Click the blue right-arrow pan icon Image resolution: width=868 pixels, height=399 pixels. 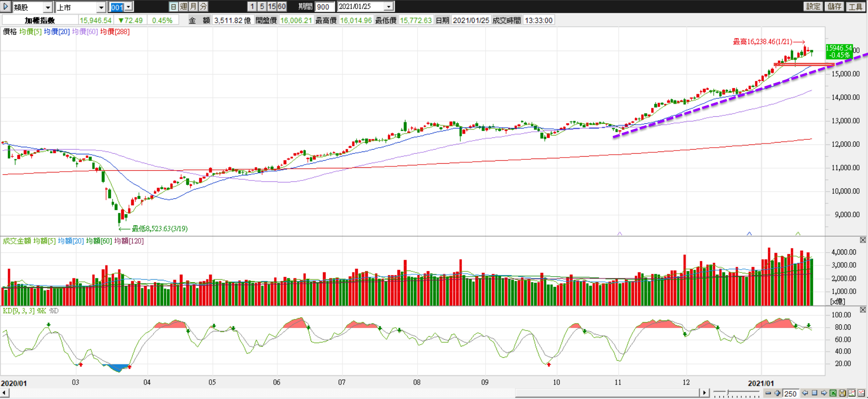(x=824, y=393)
